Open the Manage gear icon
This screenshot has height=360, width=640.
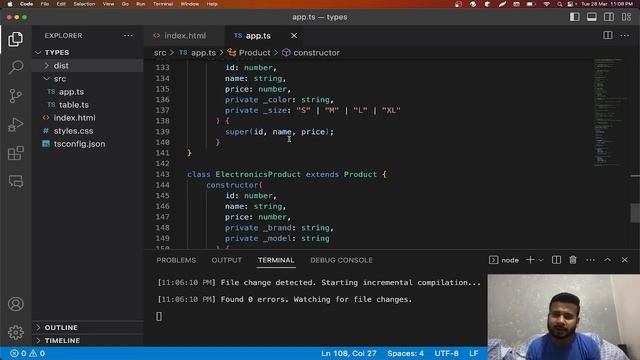point(16,332)
